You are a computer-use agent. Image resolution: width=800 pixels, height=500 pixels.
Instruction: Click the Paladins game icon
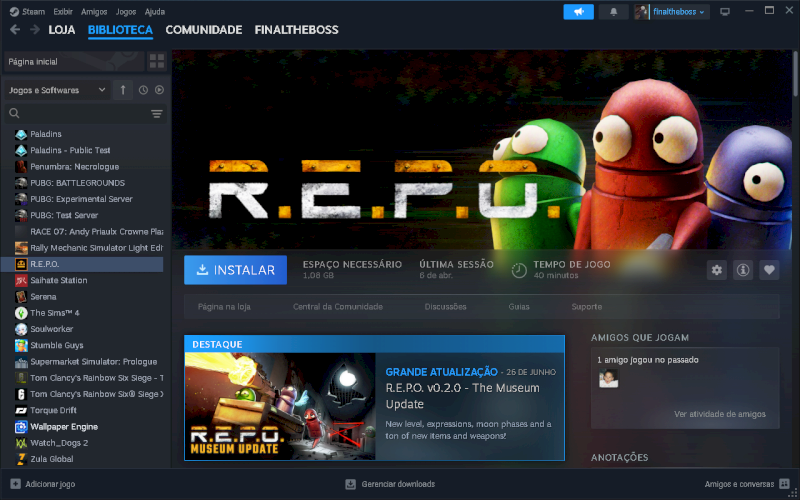[21, 134]
